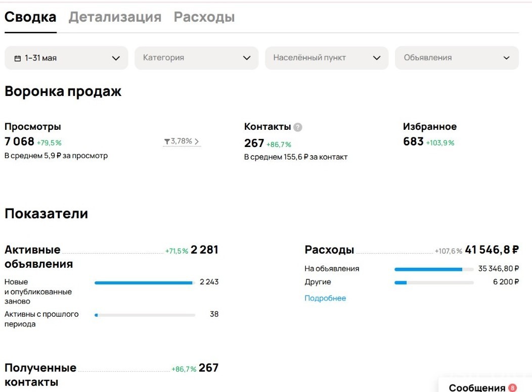Click the red 8 unread badge on Сообщения
532x392 pixels.
[512, 388]
